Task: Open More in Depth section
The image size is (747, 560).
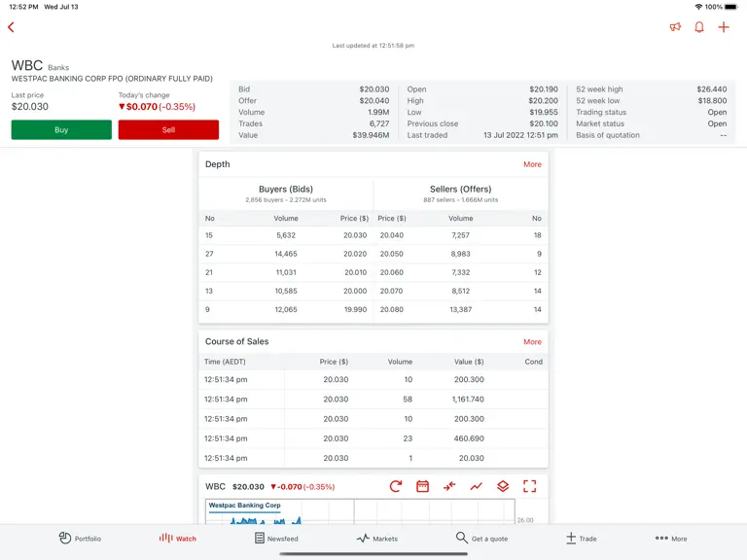Action: point(532,164)
